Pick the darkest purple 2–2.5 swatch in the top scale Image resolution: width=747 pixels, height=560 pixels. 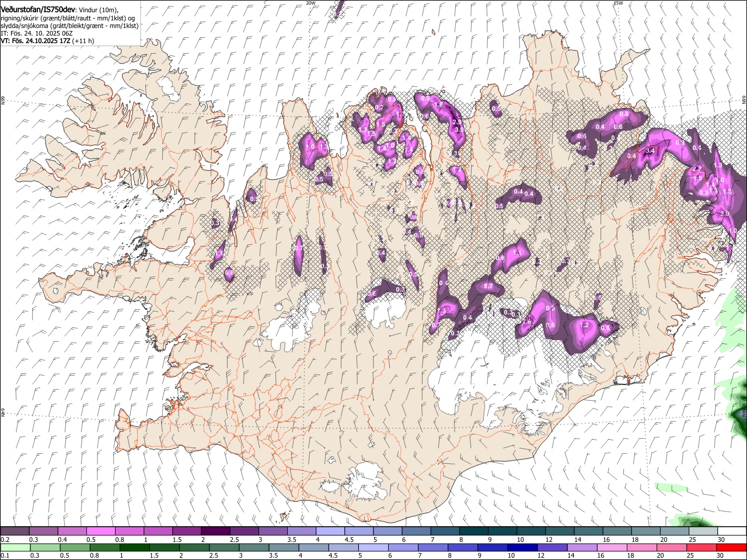click(x=215, y=531)
